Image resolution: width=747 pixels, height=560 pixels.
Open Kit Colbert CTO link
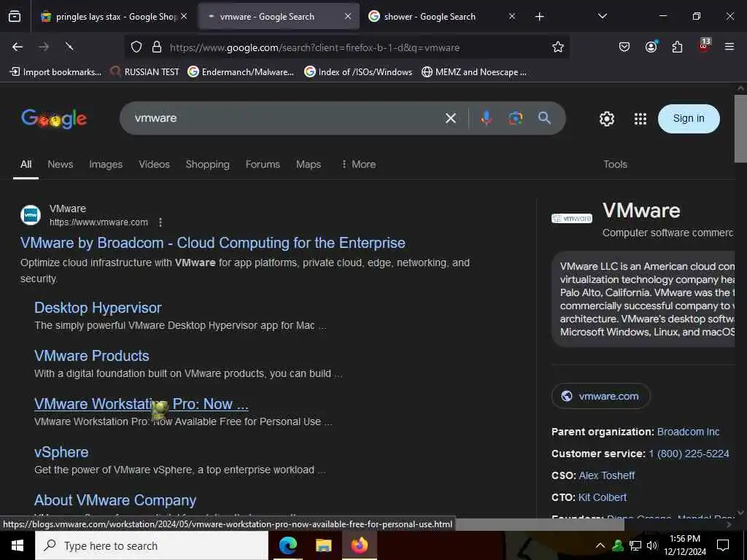[602, 497]
